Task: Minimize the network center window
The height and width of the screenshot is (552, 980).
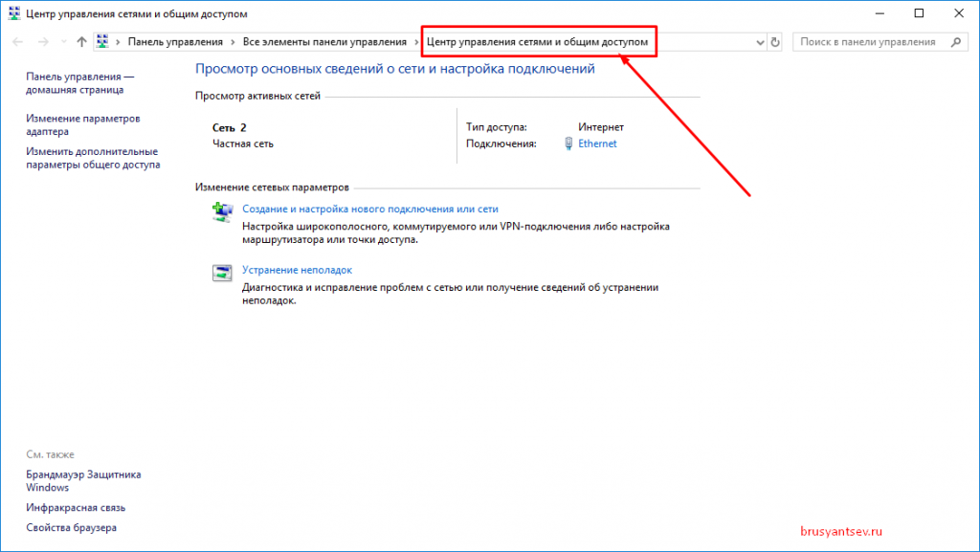Action: tap(880, 13)
